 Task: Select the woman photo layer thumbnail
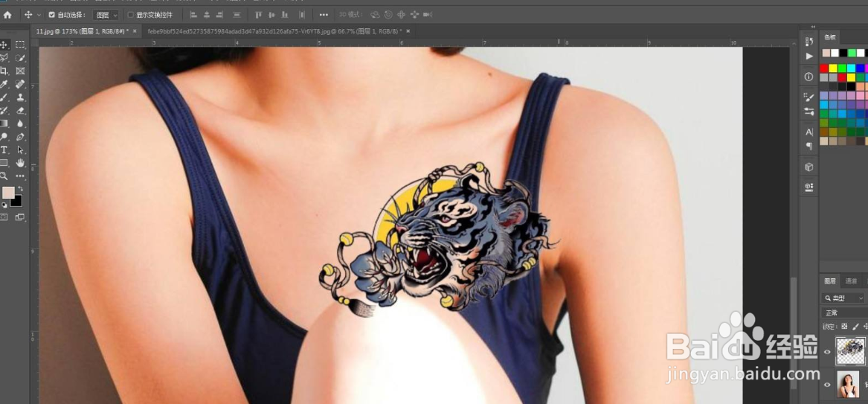point(847,384)
